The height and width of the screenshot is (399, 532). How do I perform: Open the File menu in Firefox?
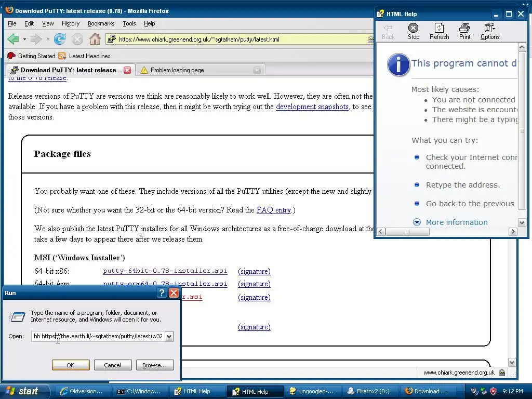pos(12,23)
